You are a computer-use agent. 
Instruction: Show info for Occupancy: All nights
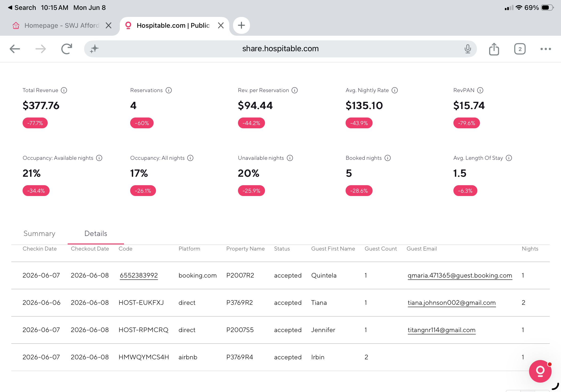190,158
